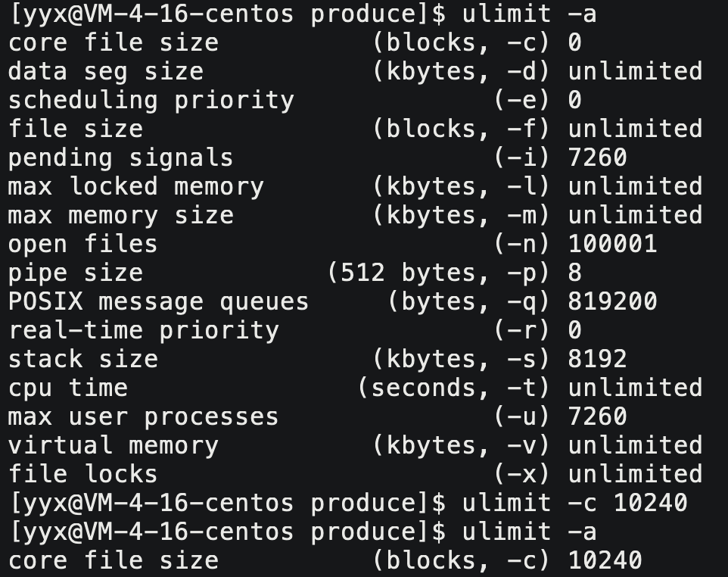Click the first "ulimit -a" command text
Viewport: 728px width, 577px height.
528,14
